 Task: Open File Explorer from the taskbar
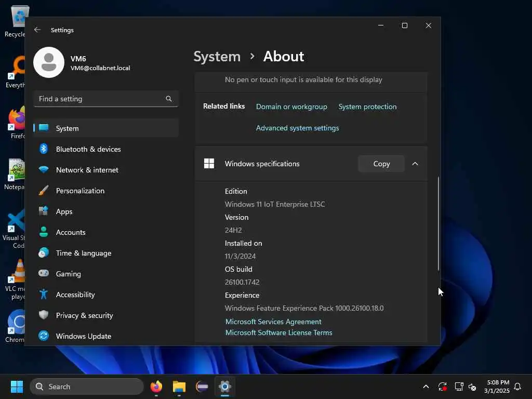(x=179, y=387)
